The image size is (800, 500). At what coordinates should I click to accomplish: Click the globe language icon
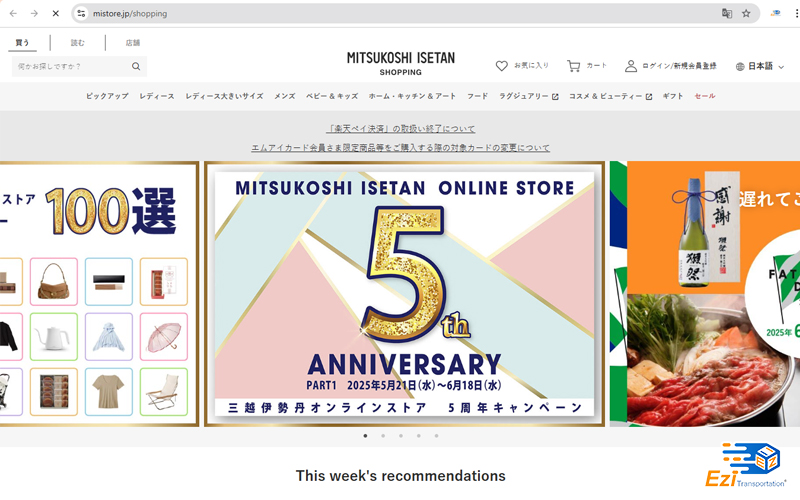(740, 66)
